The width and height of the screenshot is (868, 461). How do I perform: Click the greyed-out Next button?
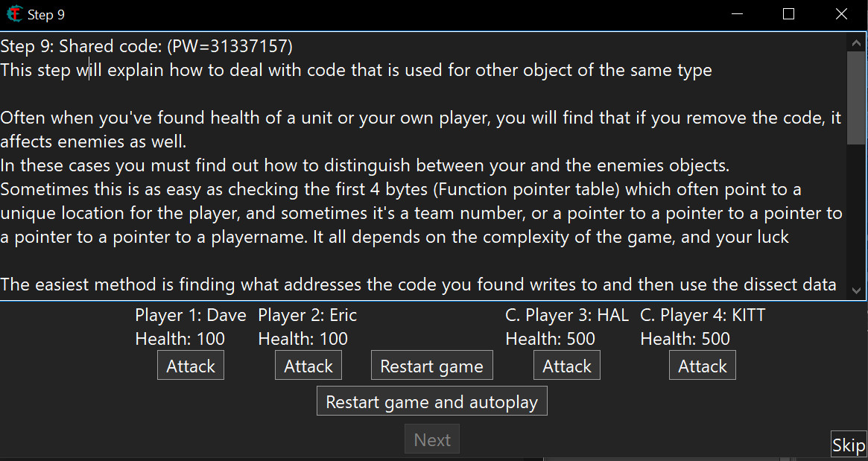coord(432,439)
